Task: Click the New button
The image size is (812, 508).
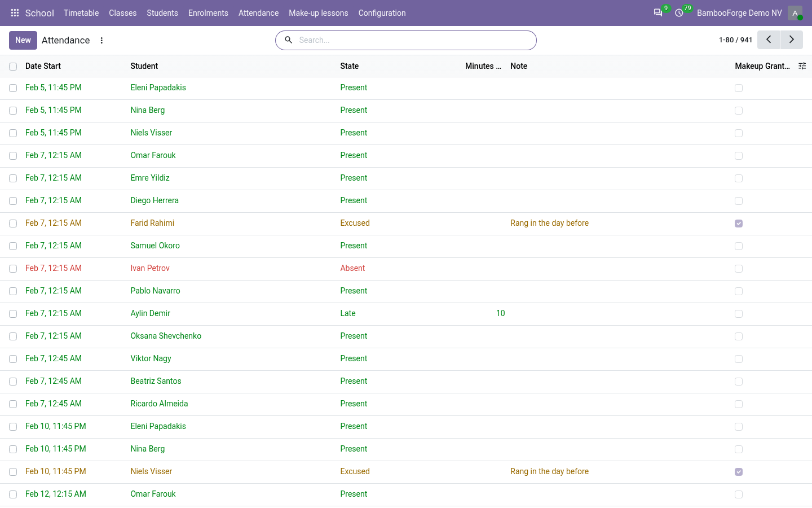Action: 23,40
